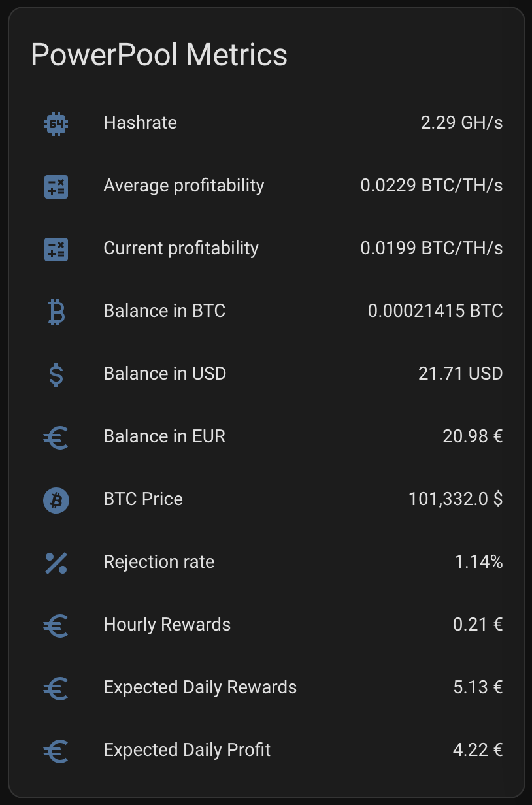Open the BTC Price label

pyautogui.click(x=143, y=499)
